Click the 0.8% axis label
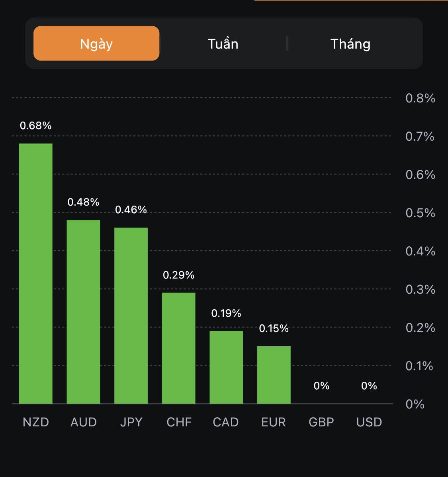 [x=420, y=98]
